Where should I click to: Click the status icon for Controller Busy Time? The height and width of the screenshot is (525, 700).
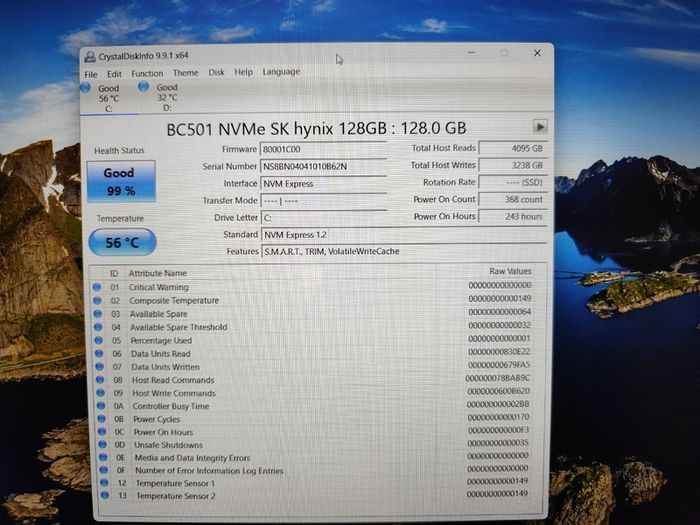101,406
